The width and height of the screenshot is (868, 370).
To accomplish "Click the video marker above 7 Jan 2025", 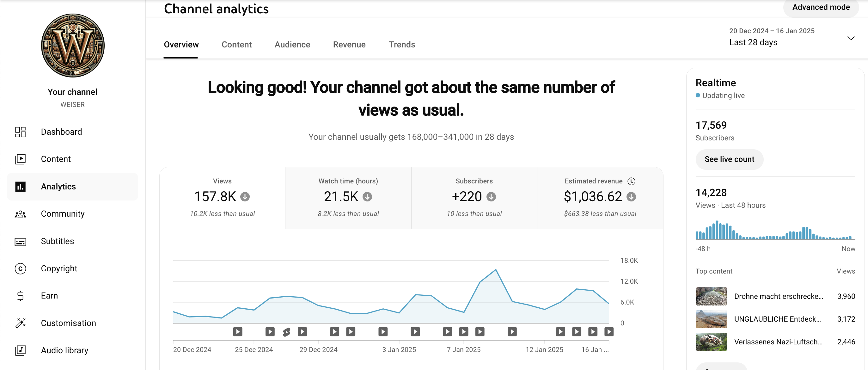I will 464,332.
